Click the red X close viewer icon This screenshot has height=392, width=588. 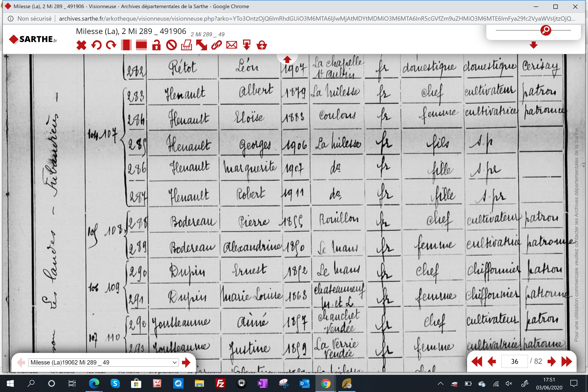pos(81,45)
